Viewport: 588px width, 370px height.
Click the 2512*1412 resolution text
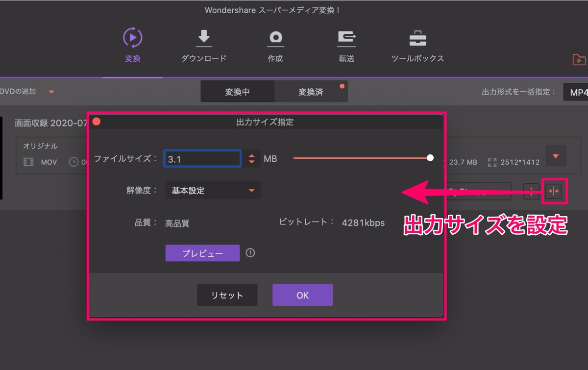(x=520, y=162)
